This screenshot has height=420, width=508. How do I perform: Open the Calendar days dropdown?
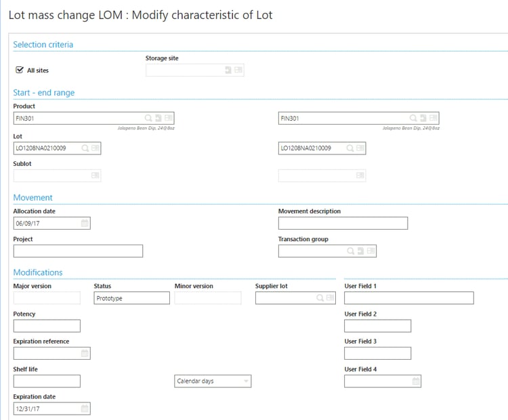pos(213,381)
